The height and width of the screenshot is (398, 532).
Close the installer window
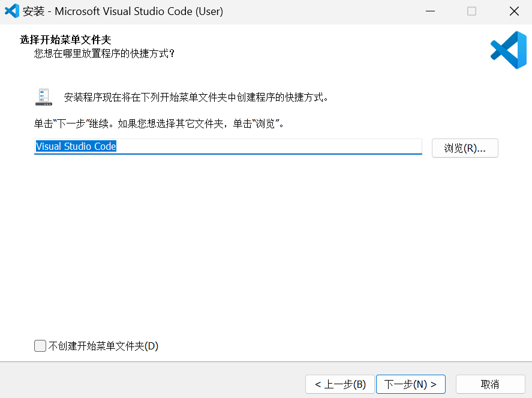point(514,11)
